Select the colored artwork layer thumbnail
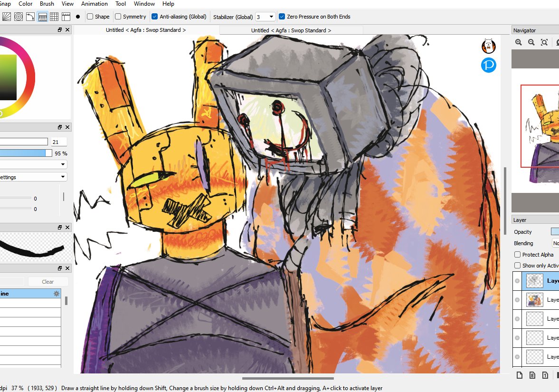The height and width of the screenshot is (392, 559). click(x=535, y=300)
